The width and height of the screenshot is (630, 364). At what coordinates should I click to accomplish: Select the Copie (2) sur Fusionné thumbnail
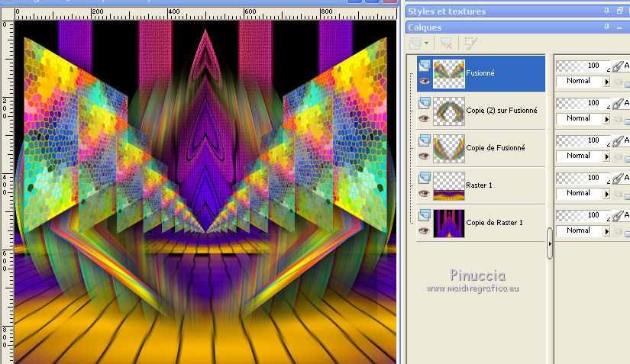[449, 111]
